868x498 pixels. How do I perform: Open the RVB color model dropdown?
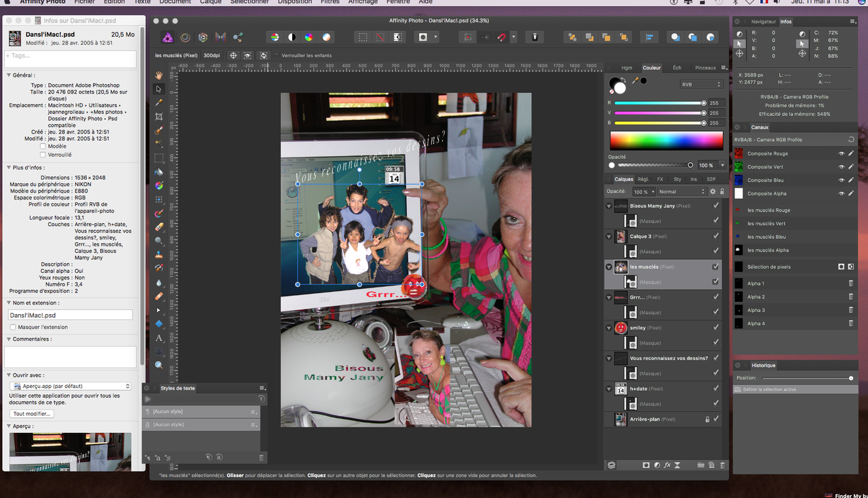coord(702,84)
